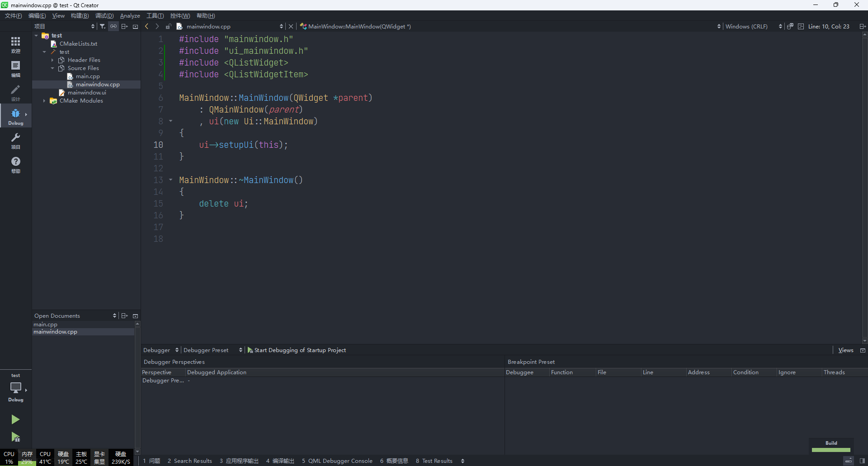Collapse the test project root node
Screen dimensions: 868x466
[x=36, y=35]
